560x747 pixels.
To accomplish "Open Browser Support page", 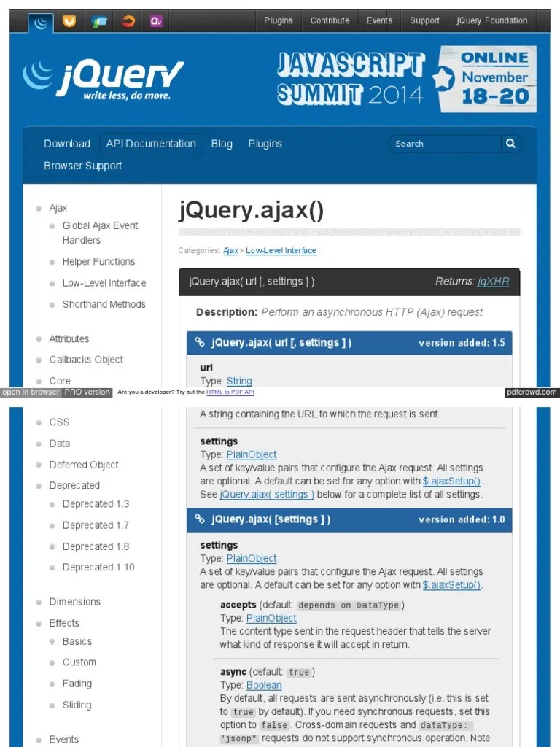I will click(83, 166).
